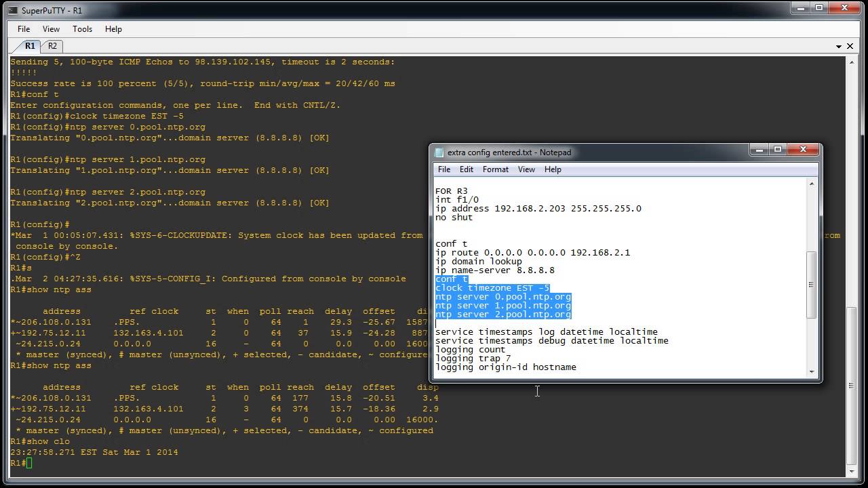Click the 'logging trap 7' line
Image resolution: width=868 pixels, height=488 pixels.
pyautogui.click(x=473, y=359)
